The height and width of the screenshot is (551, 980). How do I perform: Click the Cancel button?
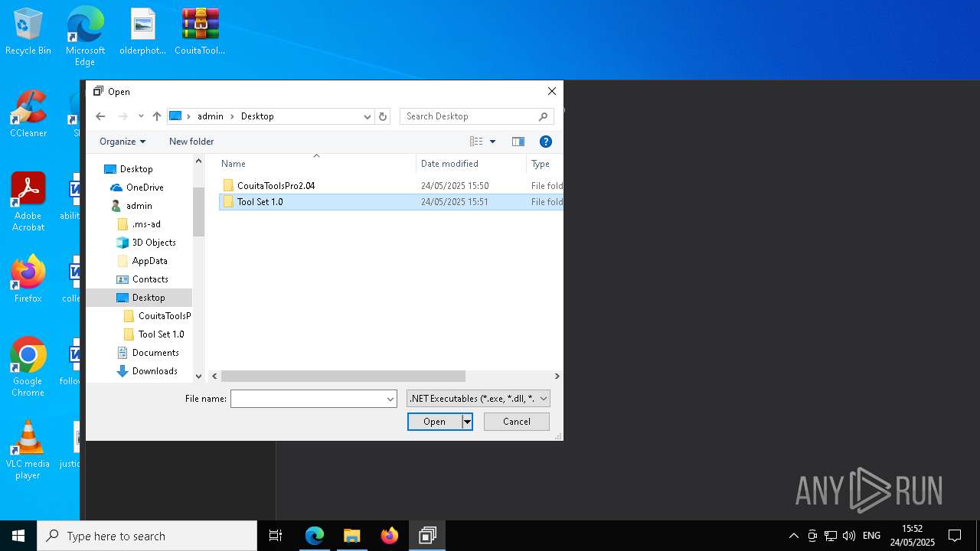517,422
